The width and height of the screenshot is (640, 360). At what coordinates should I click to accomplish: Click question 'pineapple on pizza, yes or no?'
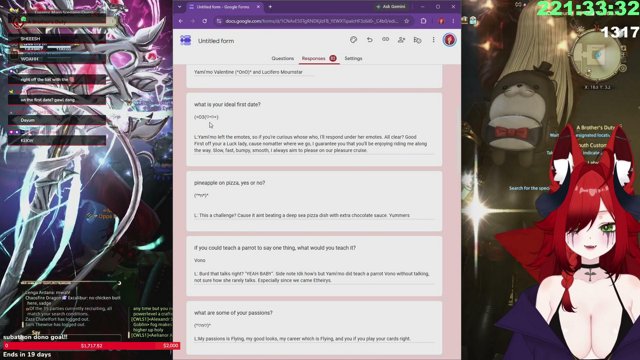[x=229, y=183]
